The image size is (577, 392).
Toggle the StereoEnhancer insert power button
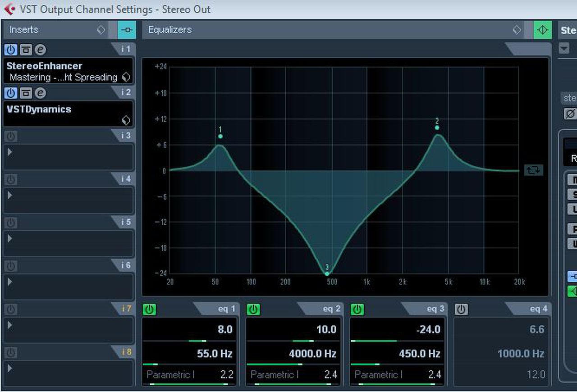11,50
